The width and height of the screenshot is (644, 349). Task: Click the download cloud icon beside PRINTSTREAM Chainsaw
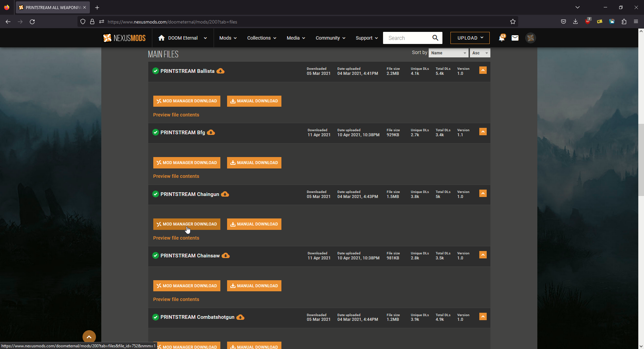(226, 256)
